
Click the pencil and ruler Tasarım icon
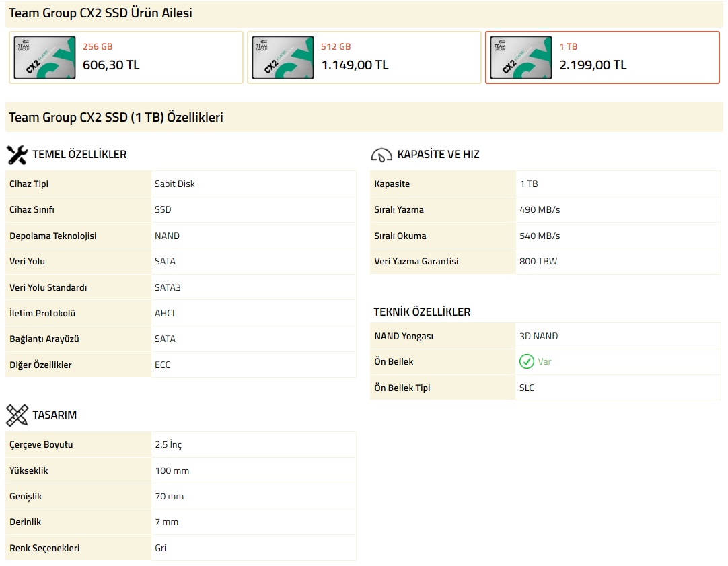17,415
